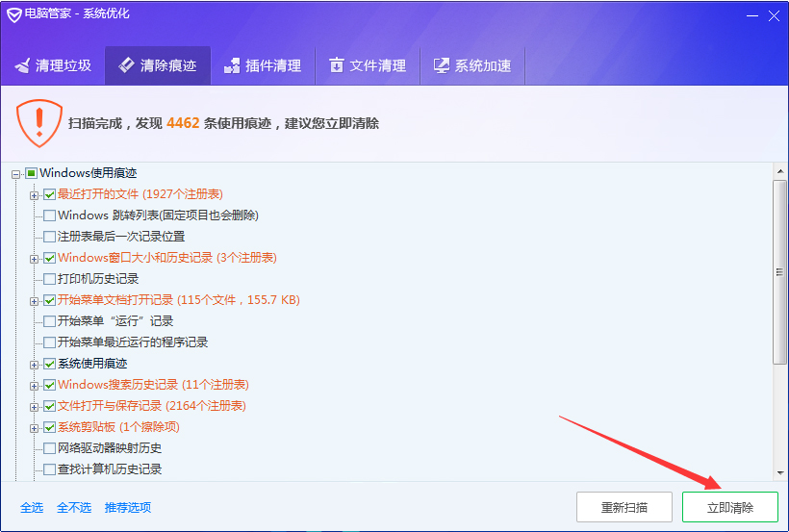Enable the Windows 跳转列表 checkbox
The width and height of the screenshot is (789, 532).
point(50,215)
